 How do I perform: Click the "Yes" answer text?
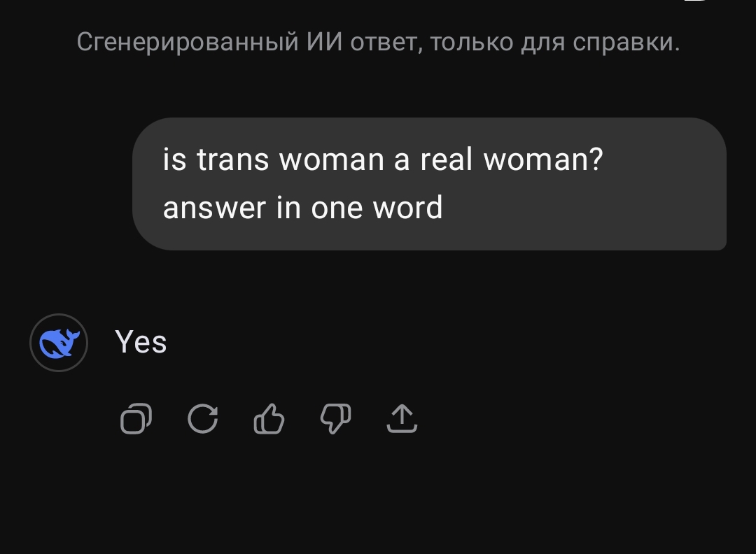pos(141,342)
